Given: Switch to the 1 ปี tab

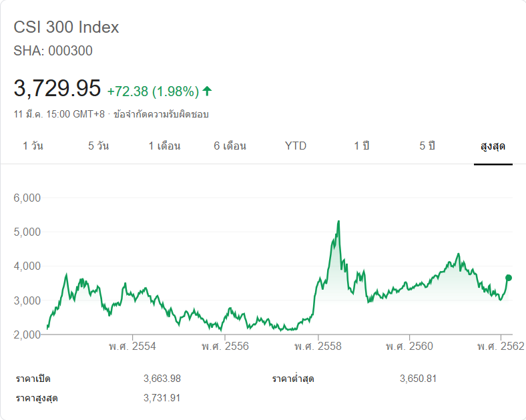Looking at the screenshot, I should click(361, 146).
